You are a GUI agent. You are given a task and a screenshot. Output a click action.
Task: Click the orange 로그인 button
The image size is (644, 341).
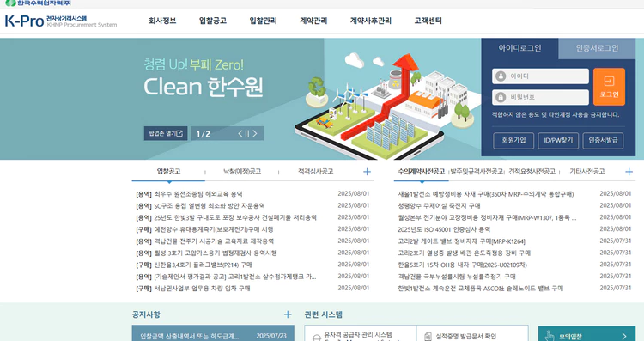pyautogui.click(x=609, y=87)
